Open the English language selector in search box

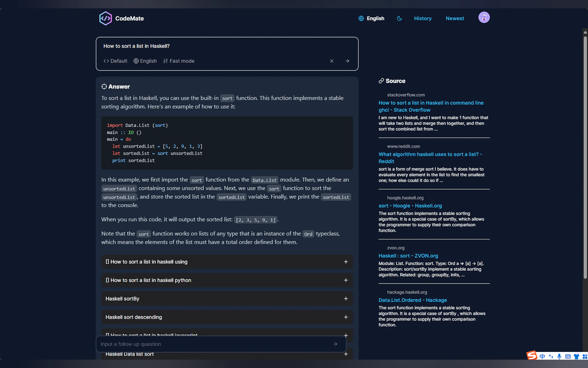(x=145, y=61)
